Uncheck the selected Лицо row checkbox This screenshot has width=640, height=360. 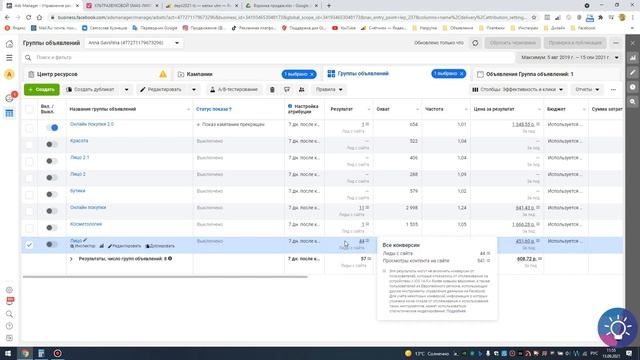(29, 245)
